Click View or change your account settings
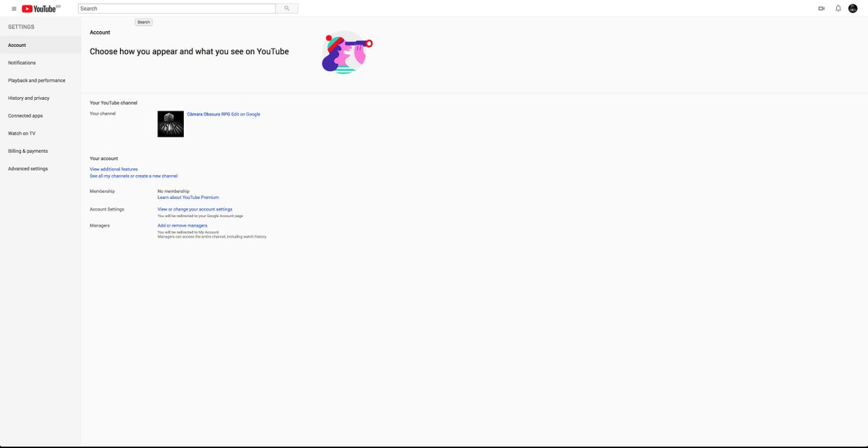 pyautogui.click(x=195, y=209)
